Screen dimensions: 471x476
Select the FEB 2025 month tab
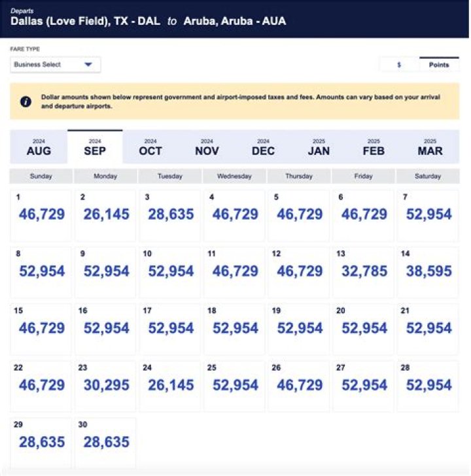coord(374,147)
